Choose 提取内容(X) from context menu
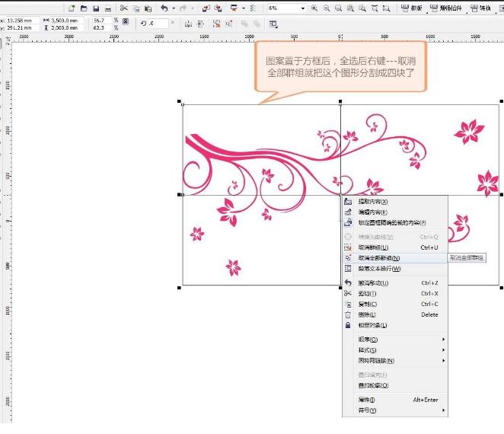The height and width of the screenshot is (434, 504). 373,202
